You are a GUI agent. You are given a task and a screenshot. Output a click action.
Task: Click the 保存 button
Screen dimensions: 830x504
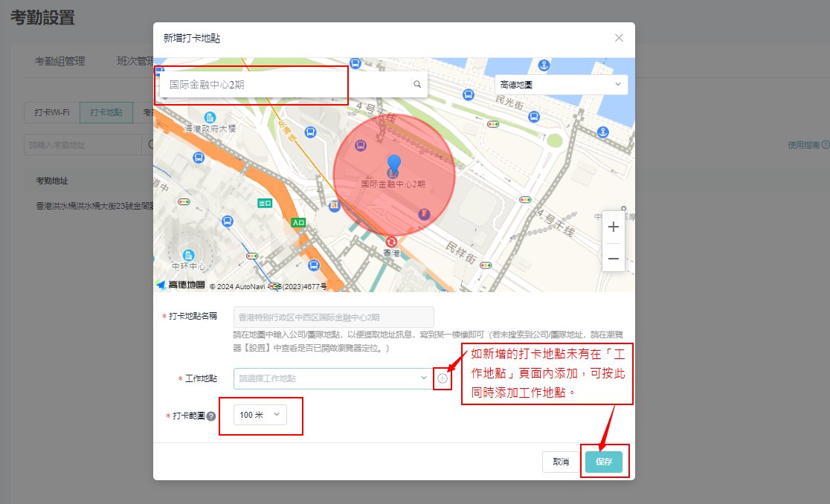(x=603, y=462)
